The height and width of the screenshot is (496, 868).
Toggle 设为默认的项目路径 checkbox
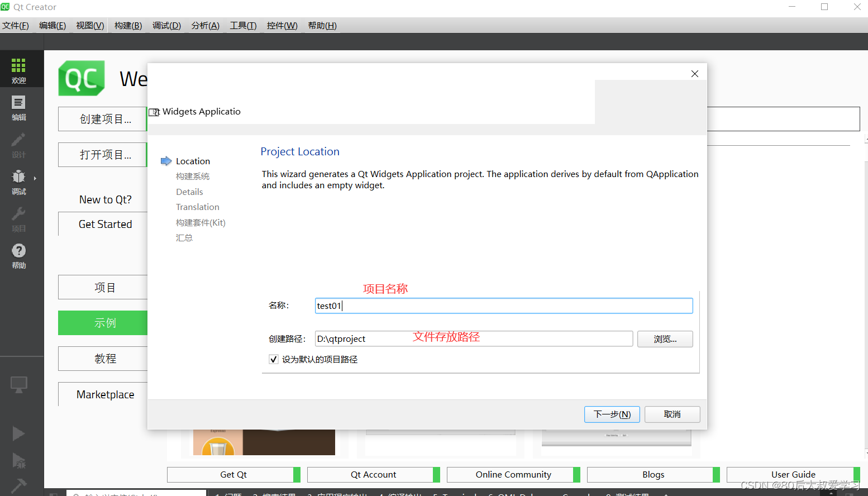pyautogui.click(x=274, y=359)
